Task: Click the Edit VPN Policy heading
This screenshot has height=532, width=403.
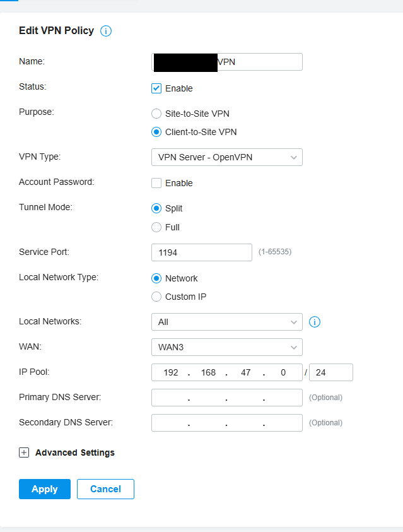Action: 56,31
